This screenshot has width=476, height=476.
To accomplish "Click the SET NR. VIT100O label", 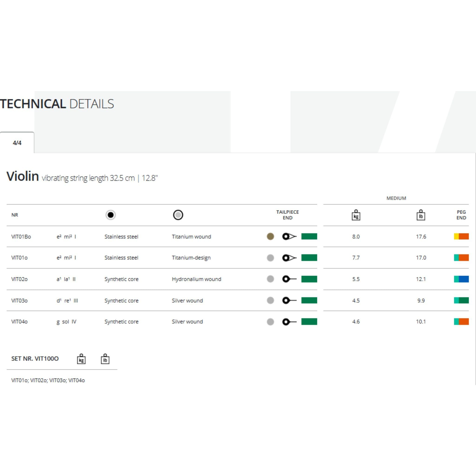I will [x=35, y=358].
